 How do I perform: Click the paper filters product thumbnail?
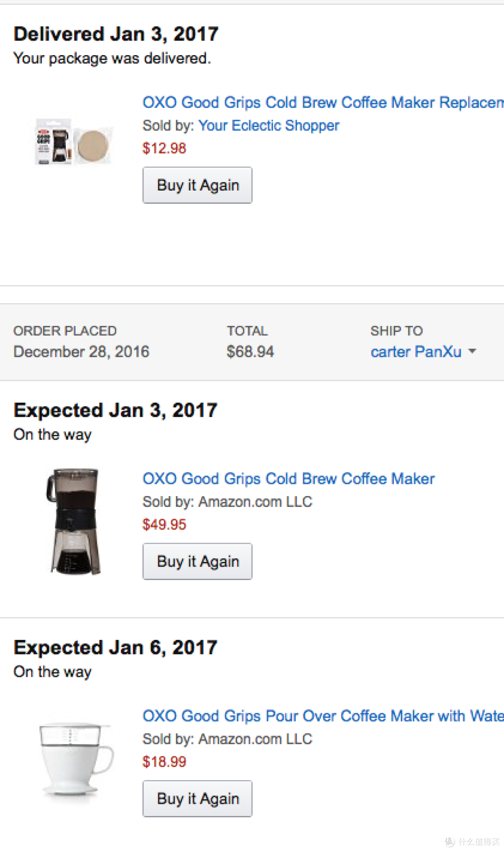pos(74,142)
